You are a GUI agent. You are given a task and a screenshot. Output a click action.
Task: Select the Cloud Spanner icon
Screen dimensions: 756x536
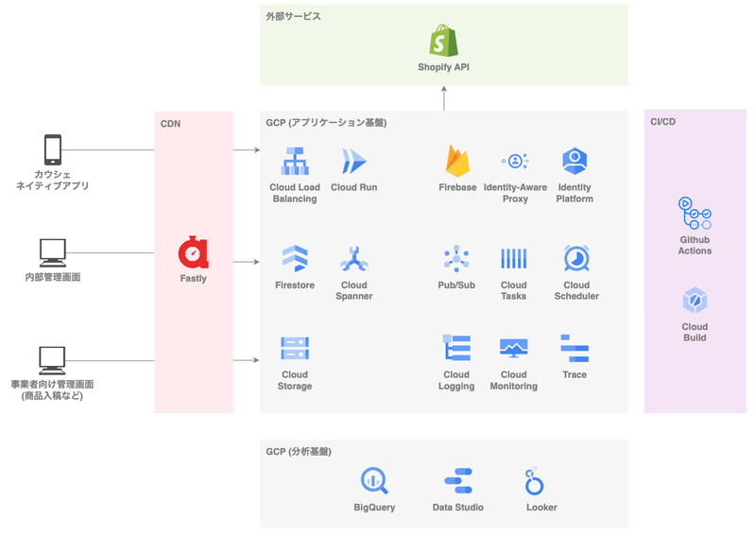(x=354, y=259)
